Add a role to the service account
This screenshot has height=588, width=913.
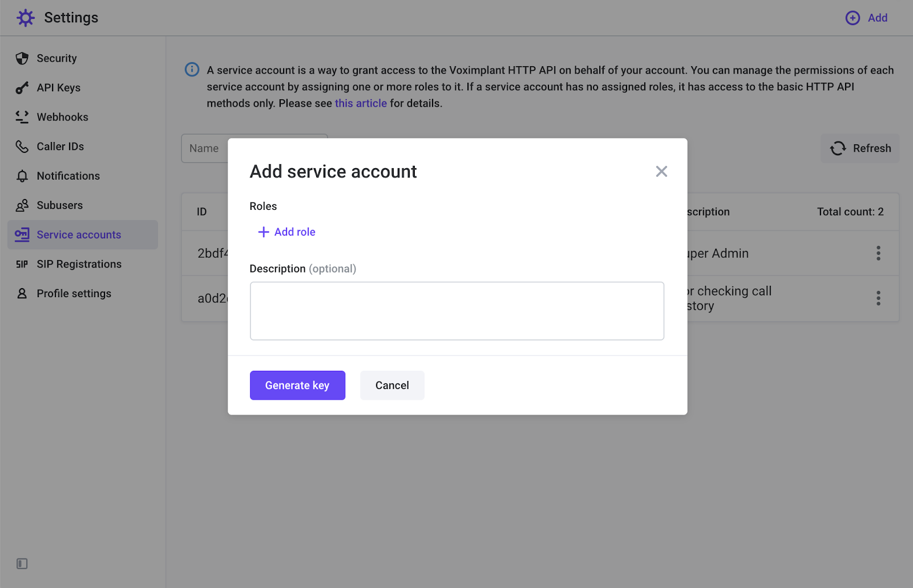tap(286, 232)
